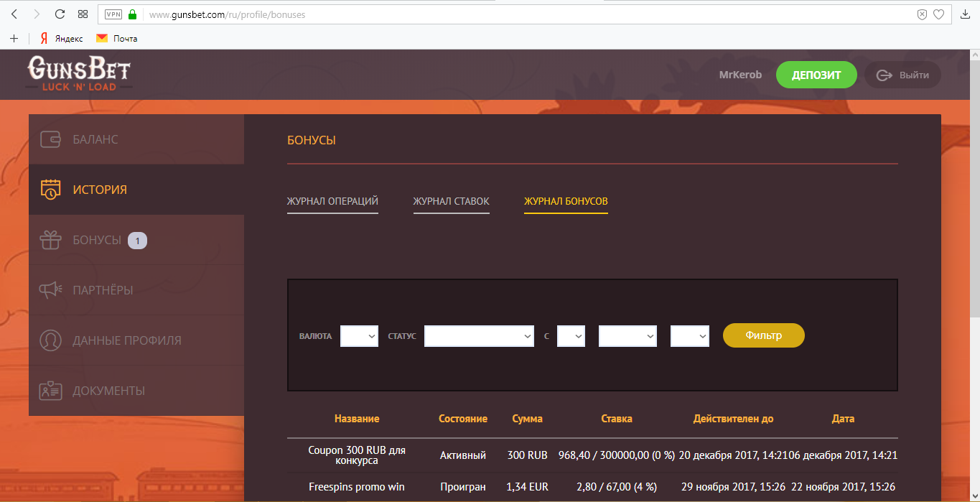The height and width of the screenshot is (502, 980).
Task: Apply filters with the Фильтр button
Action: coord(763,335)
